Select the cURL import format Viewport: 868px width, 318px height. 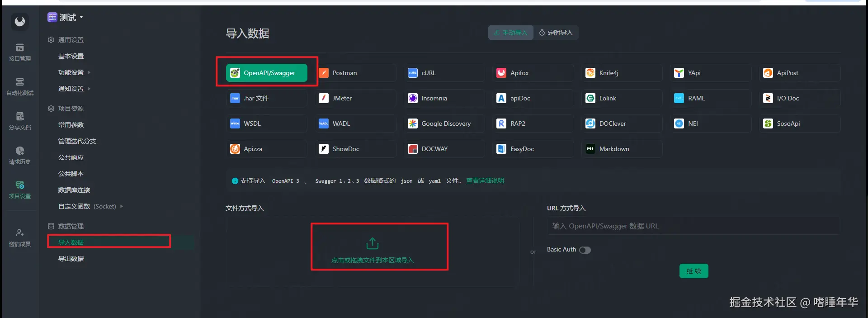coord(444,73)
